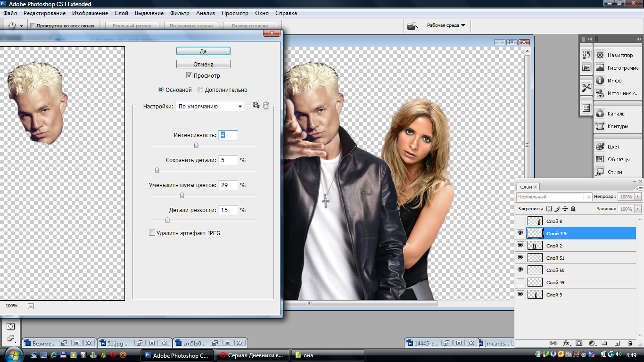Viewport: 644px width, 362px height.
Task: Open the Редактирование menu
Action: 45,13
